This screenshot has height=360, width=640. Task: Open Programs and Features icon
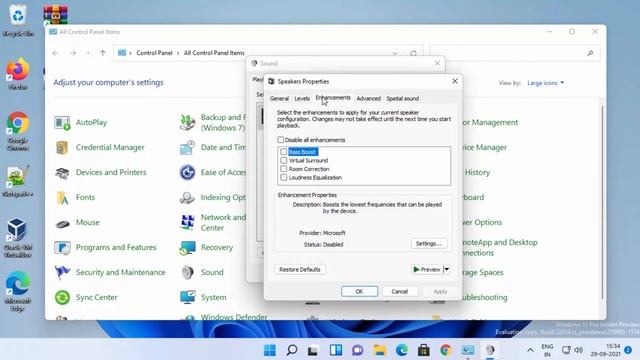point(62,247)
